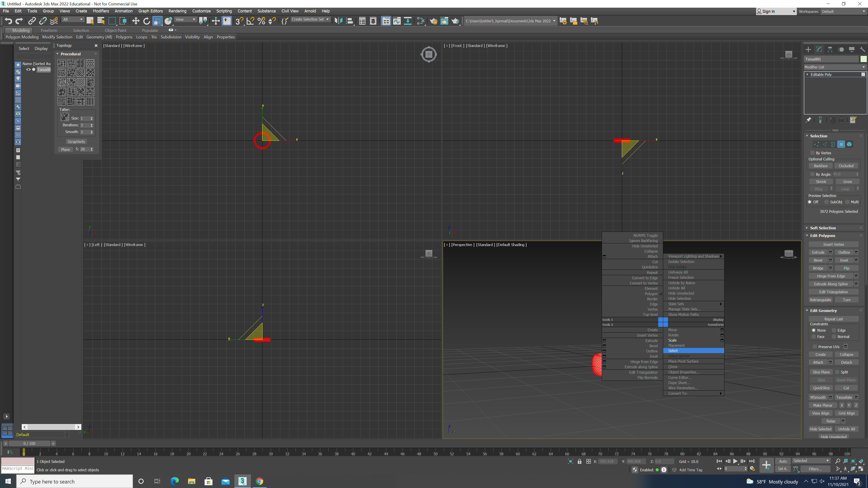Enable the By Vertex checkbox

coord(812,153)
